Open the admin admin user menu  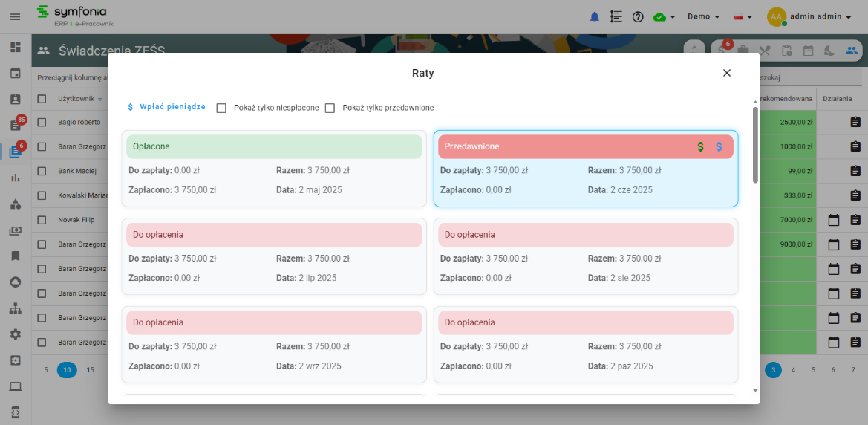click(x=809, y=16)
